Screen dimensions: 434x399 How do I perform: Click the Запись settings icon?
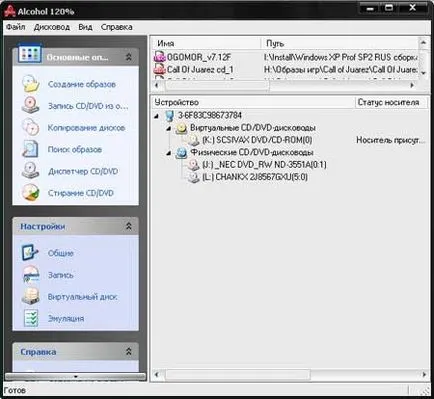click(31, 274)
